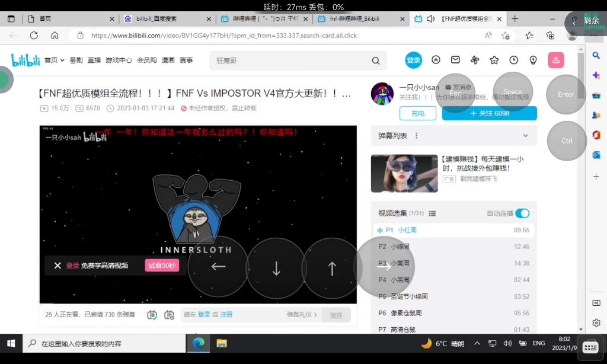The width and height of the screenshot is (607, 364).
Task: Click the 动态 pinwheel icon
Action: coord(474,60)
